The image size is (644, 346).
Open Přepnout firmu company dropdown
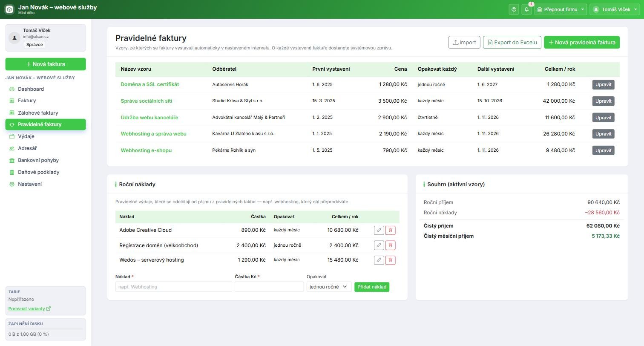[x=561, y=9]
